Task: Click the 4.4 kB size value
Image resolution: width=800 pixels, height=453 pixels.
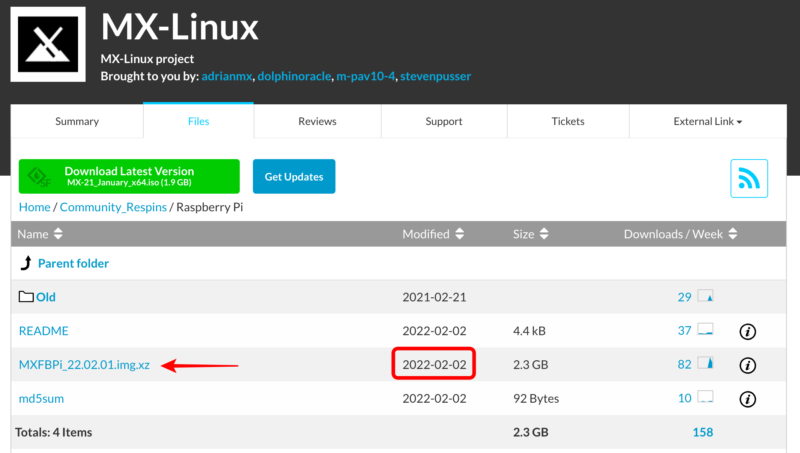Action: click(x=529, y=331)
